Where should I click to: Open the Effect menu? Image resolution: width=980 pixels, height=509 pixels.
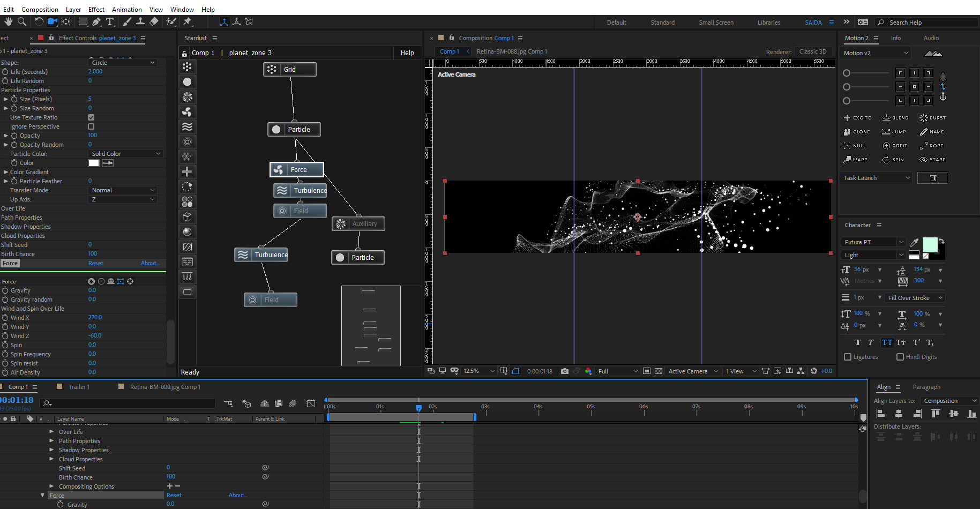click(x=96, y=9)
